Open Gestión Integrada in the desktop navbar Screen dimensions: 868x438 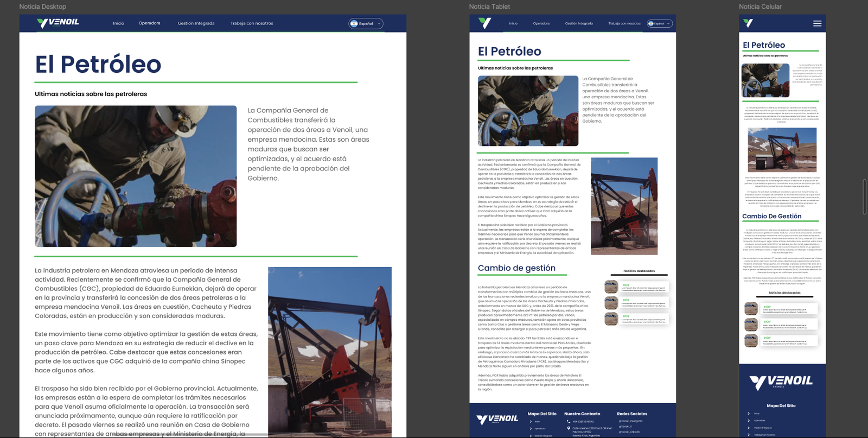coord(196,23)
